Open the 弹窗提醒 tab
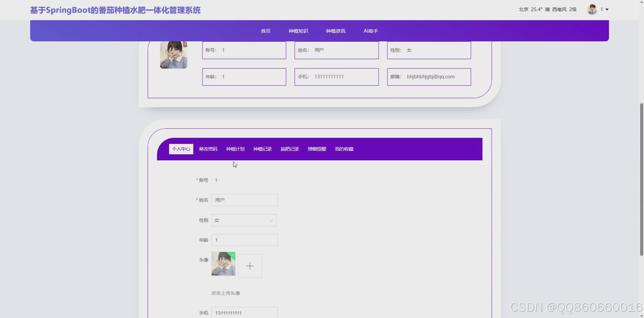Screen dimensions: 644x318 tap(317, 149)
